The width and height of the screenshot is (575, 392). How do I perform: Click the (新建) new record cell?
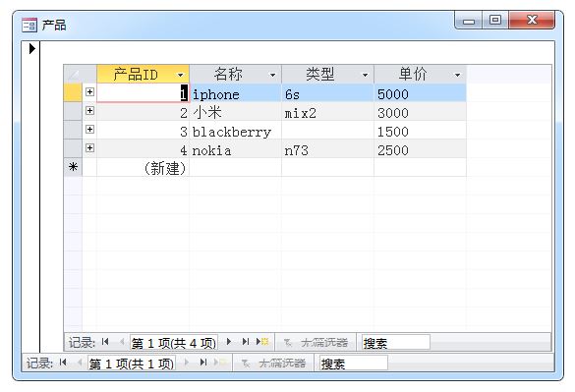pos(144,168)
